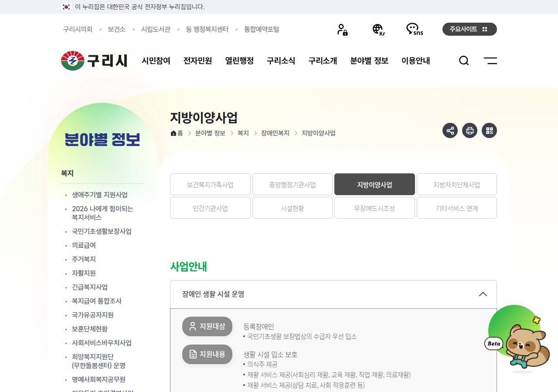The height and width of the screenshot is (392, 558).
Task: Open 의료급여 sidebar item
Action: coord(84,245)
